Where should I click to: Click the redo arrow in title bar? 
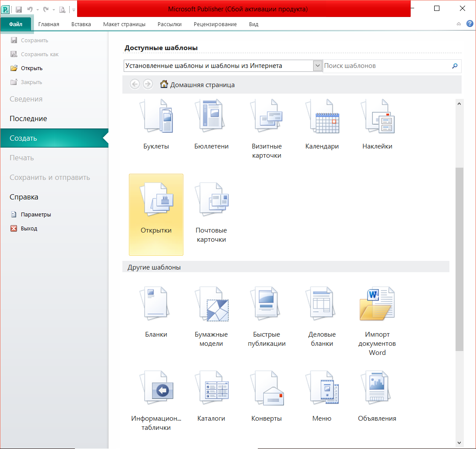pyautogui.click(x=46, y=10)
